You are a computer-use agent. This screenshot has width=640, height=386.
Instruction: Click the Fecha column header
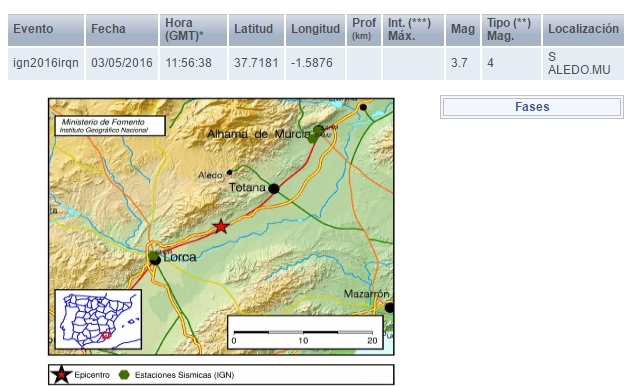[122, 29]
